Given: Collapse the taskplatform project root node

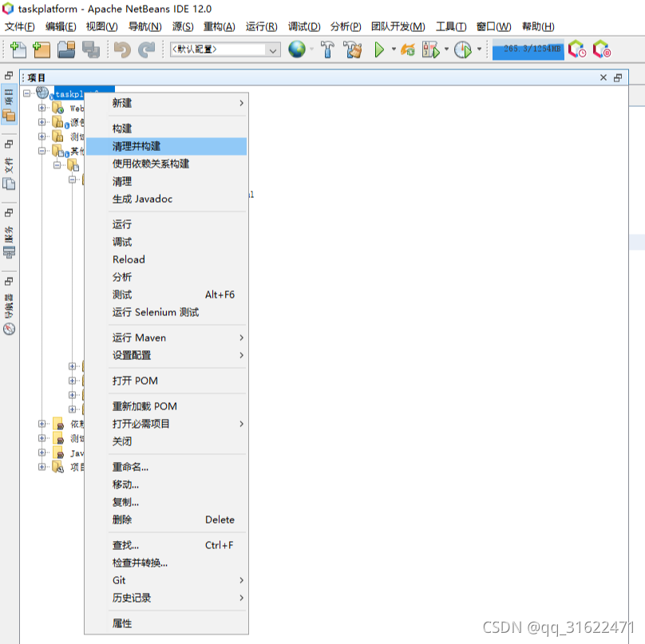Looking at the screenshot, I should click(x=26, y=93).
